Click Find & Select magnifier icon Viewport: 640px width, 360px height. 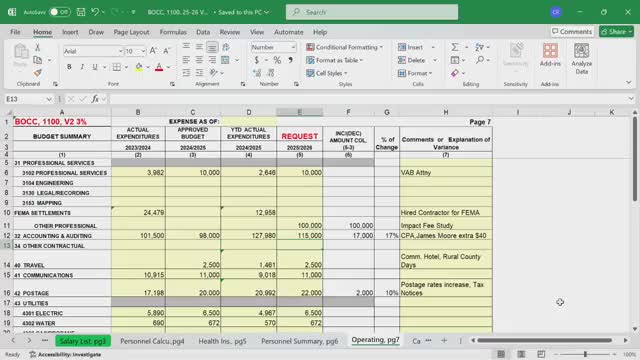[x=480, y=60]
